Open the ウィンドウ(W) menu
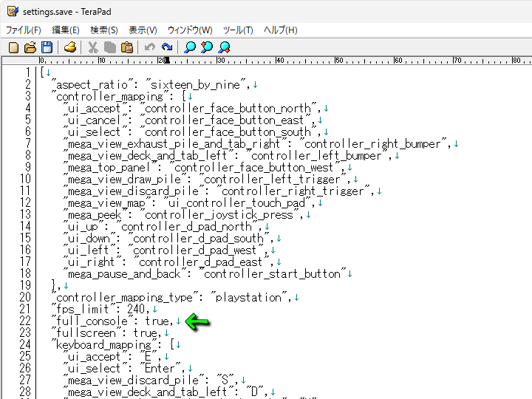The width and height of the screenshot is (532, 399). click(190, 30)
